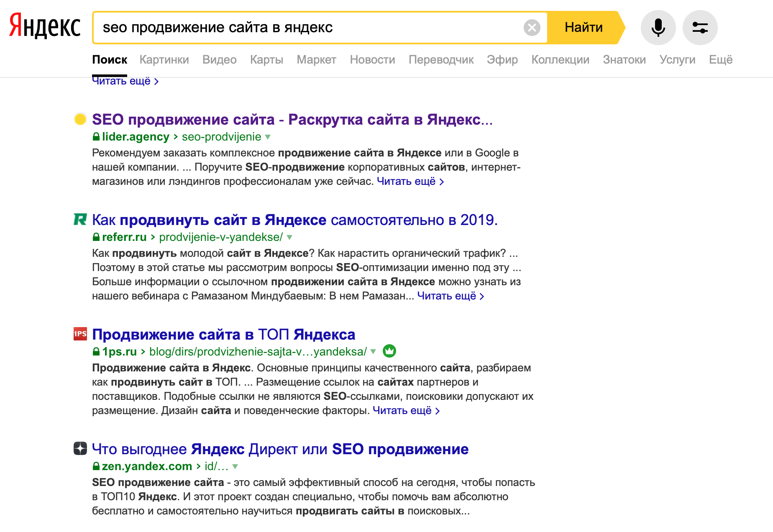Click the lock icon beside 1ps.ru
The image size is (773, 532).
pyautogui.click(x=96, y=351)
